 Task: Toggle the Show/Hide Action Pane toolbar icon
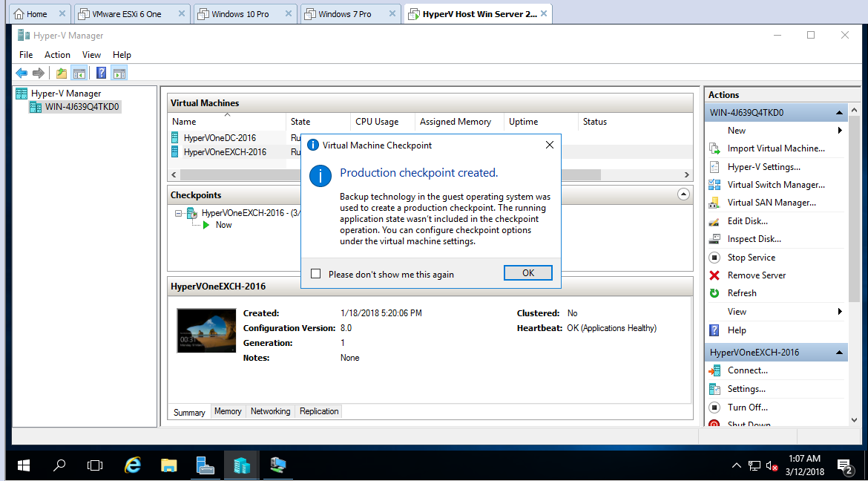click(x=119, y=73)
